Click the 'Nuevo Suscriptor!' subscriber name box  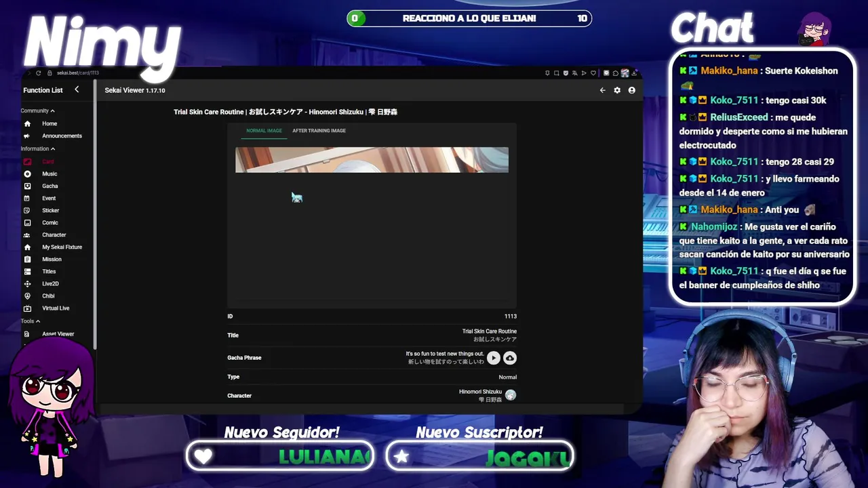(479, 456)
